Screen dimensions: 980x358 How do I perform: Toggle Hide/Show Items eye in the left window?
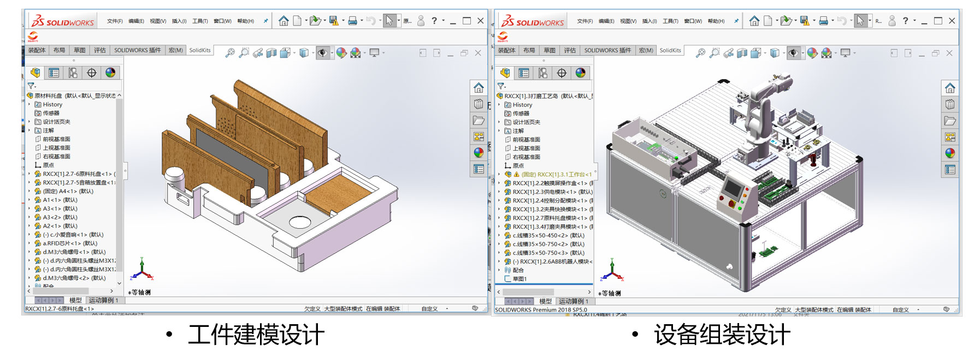click(322, 52)
